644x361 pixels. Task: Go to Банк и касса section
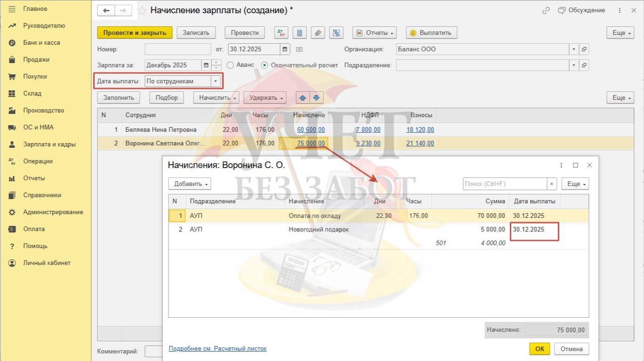[41, 43]
